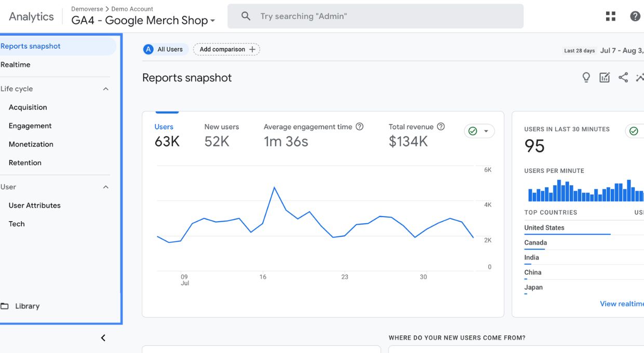The image size is (644, 353).
Task: Collapse the User section
Action: pyautogui.click(x=106, y=187)
